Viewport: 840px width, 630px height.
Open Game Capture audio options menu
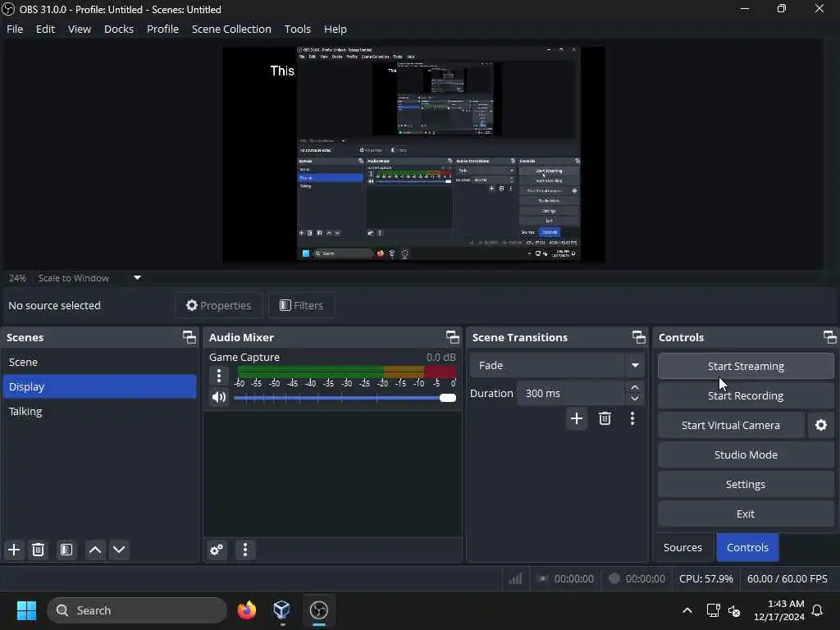[218, 376]
